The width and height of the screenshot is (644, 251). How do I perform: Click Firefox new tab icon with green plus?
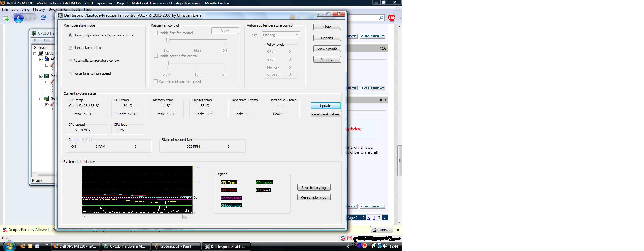pos(6,18)
